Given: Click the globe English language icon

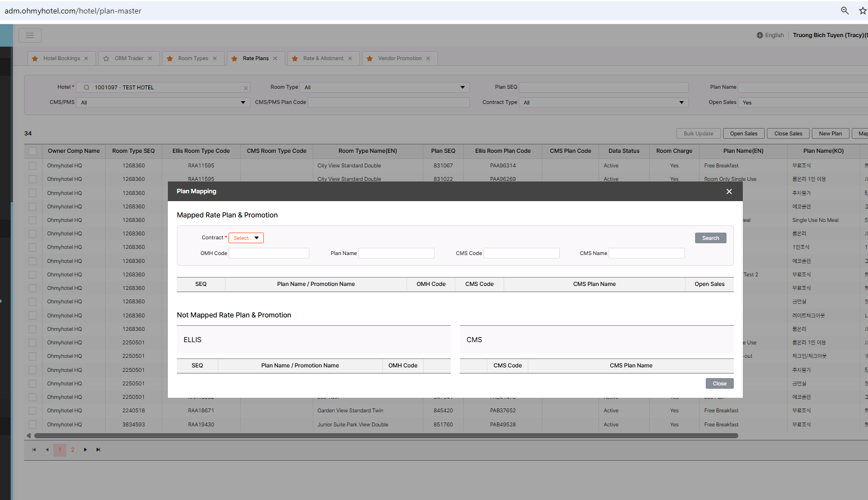Looking at the screenshot, I should click(760, 35).
